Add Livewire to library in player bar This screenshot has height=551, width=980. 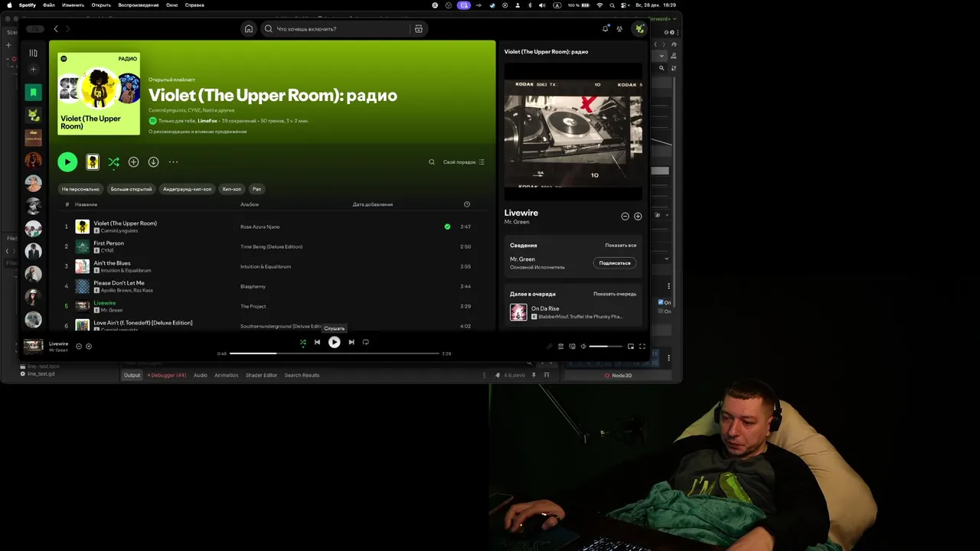[x=89, y=347]
